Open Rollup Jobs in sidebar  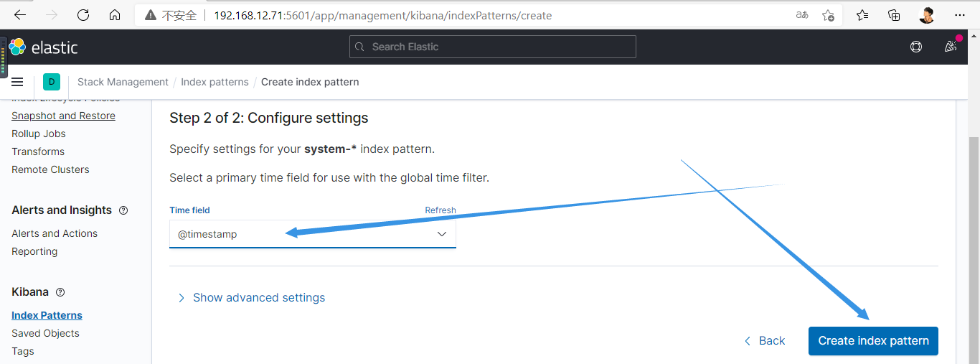click(39, 134)
